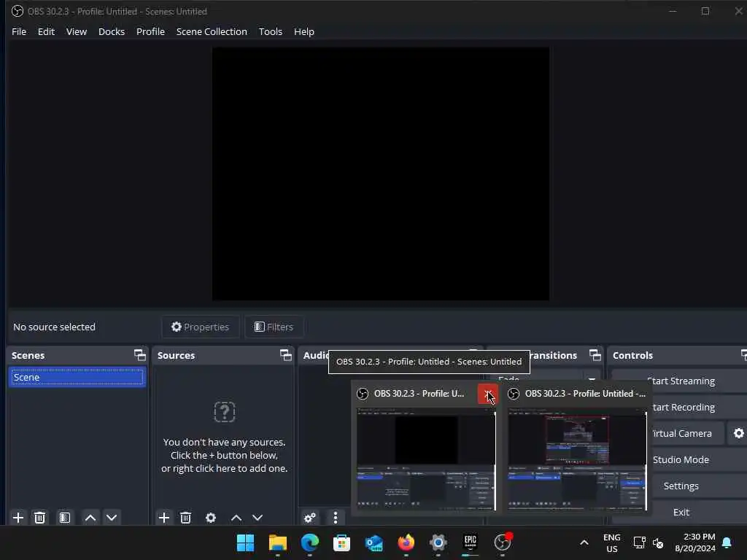Move scene down with arrow icon
The width and height of the screenshot is (747, 560).
pyautogui.click(x=112, y=518)
